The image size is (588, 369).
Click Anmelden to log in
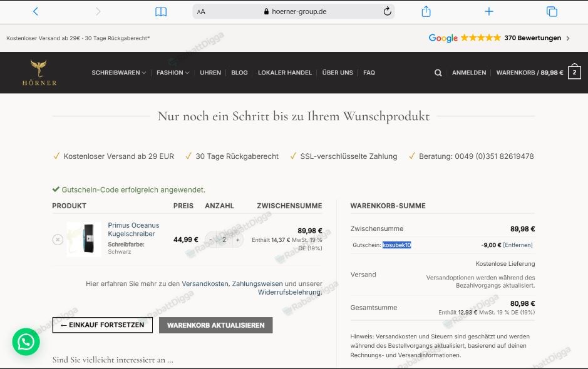[x=469, y=73]
